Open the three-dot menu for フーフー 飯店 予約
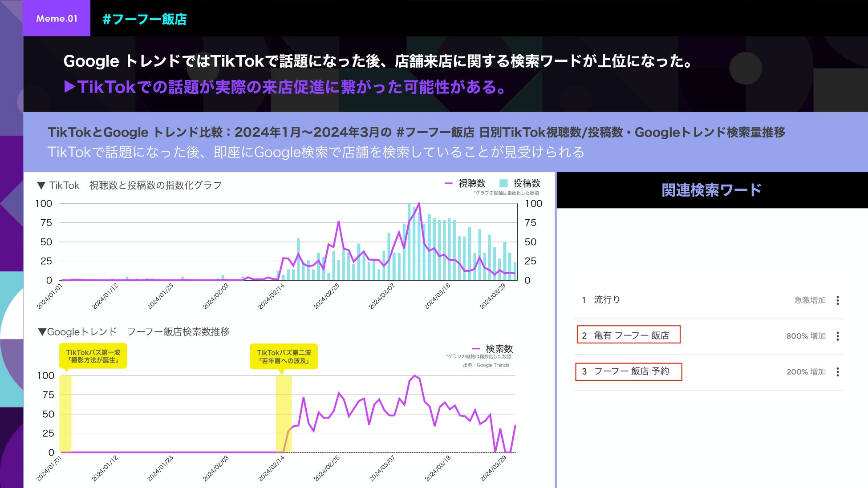868x488 pixels. (838, 372)
